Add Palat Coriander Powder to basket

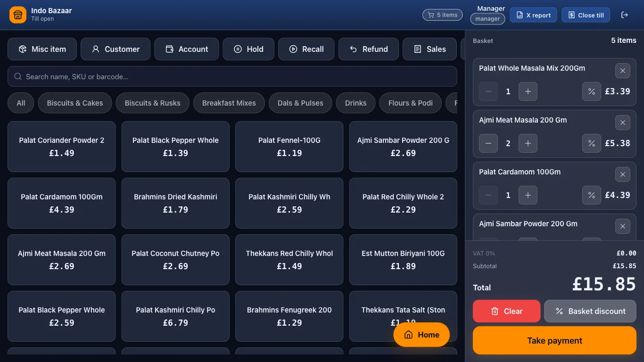click(62, 147)
